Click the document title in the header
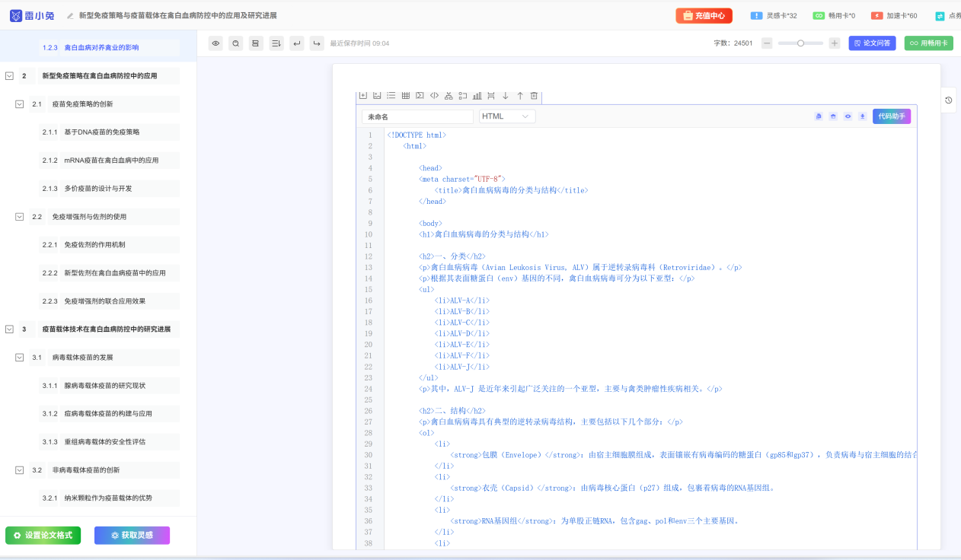The height and width of the screenshot is (560, 961). [x=178, y=15]
